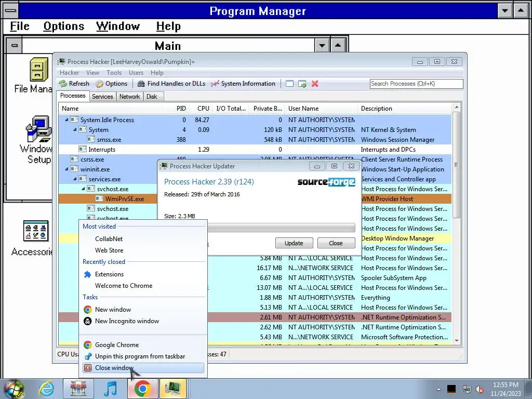532x399 pixels.
Task: Open the View menu in Process Hacker
Action: (x=92, y=73)
